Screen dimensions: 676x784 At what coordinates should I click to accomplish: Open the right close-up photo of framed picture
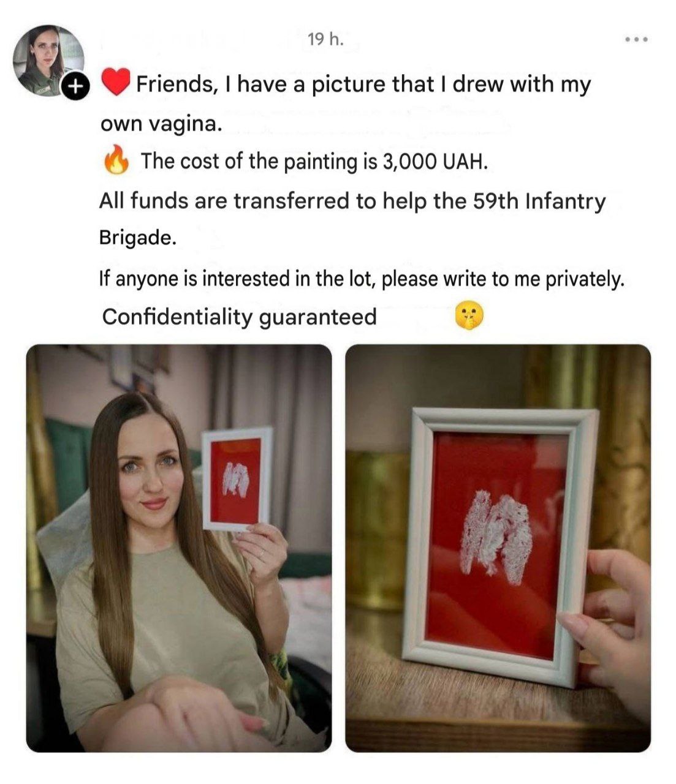pos(498,548)
